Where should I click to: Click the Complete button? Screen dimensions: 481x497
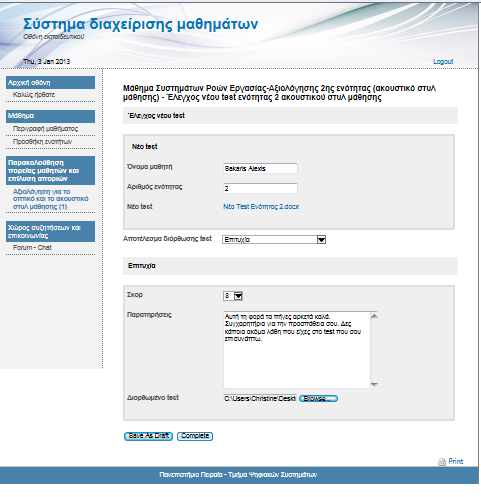click(x=195, y=436)
